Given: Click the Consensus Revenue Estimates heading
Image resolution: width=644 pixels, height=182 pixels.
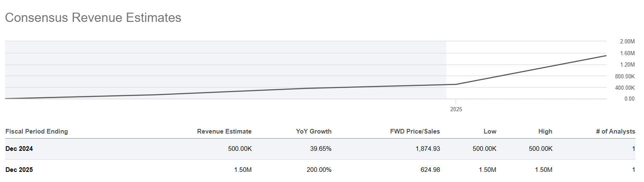Looking at the screenshot, I should pyautogui.click(x=93, y=18).
